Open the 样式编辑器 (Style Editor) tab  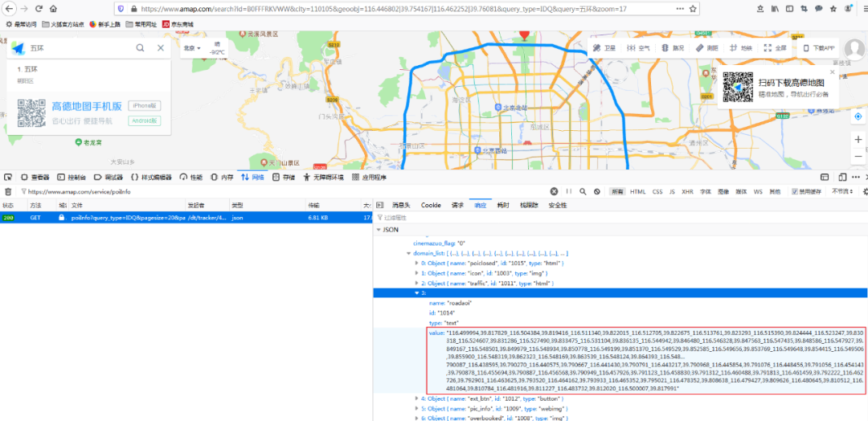coord(151,178)
